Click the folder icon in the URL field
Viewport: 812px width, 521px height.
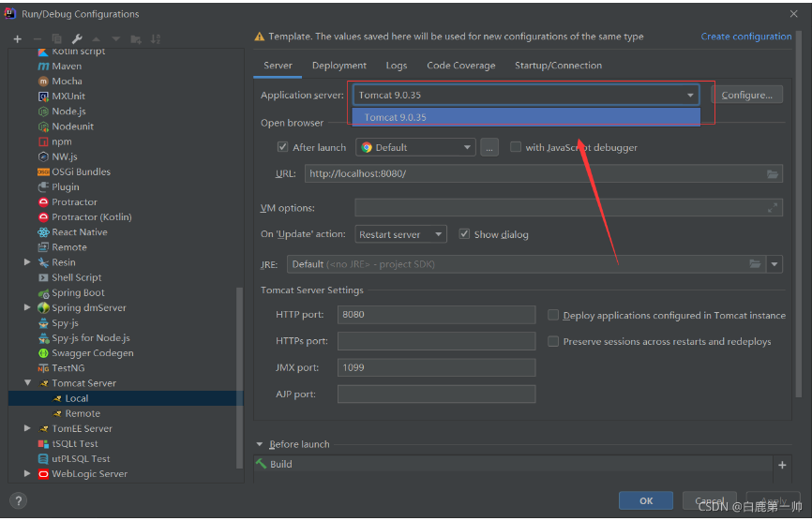[x=773, y=174]
